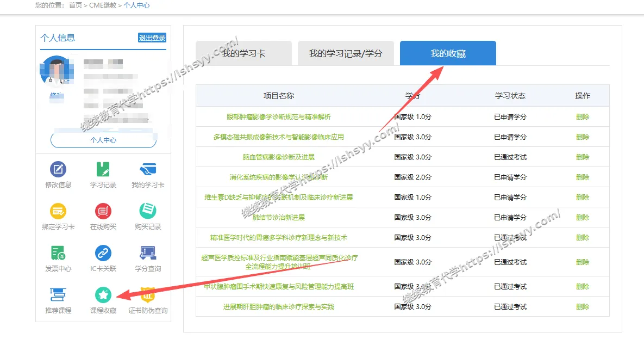The width and height of the screenshot is (644, 345).
Task: Open course 脑血管病影像诊断及进展
Action: click(x=278, y=157)
